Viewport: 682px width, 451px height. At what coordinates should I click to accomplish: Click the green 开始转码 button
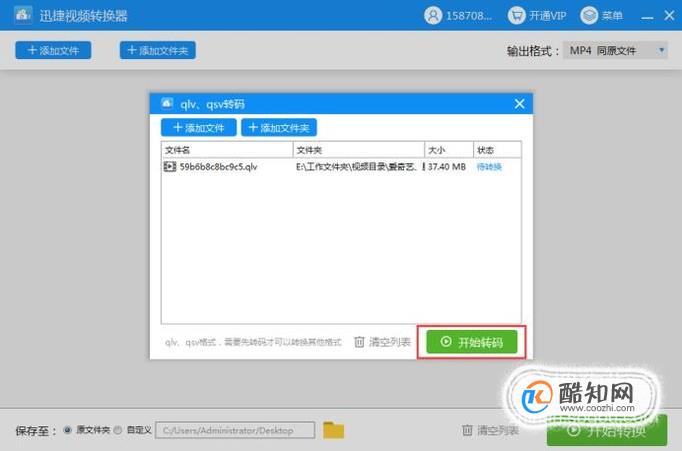coord(471,342)
